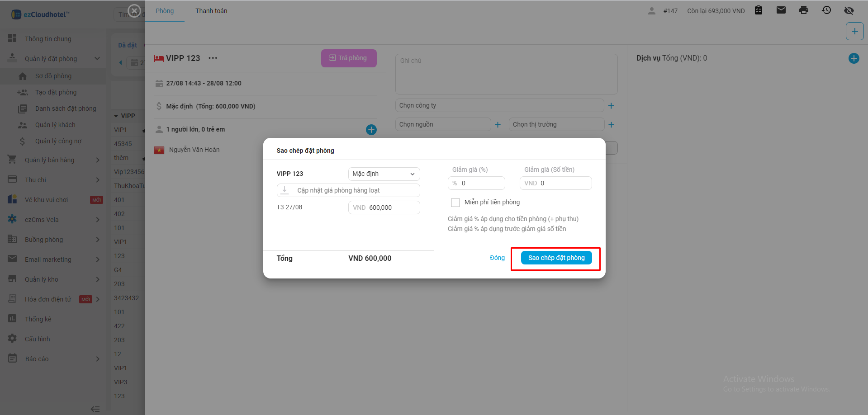The width and height of the screenshot is (868, 415).
Task: Click the clipboard checklist icon
Action: pos(759,10)
